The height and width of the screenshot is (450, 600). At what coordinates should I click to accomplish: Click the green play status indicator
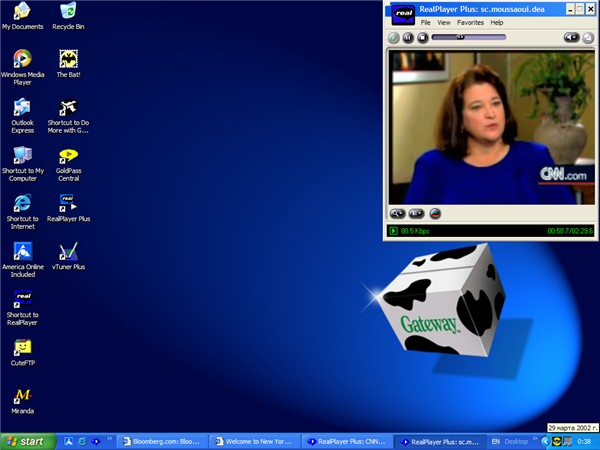pyautogui.click(x=393, y=231)
